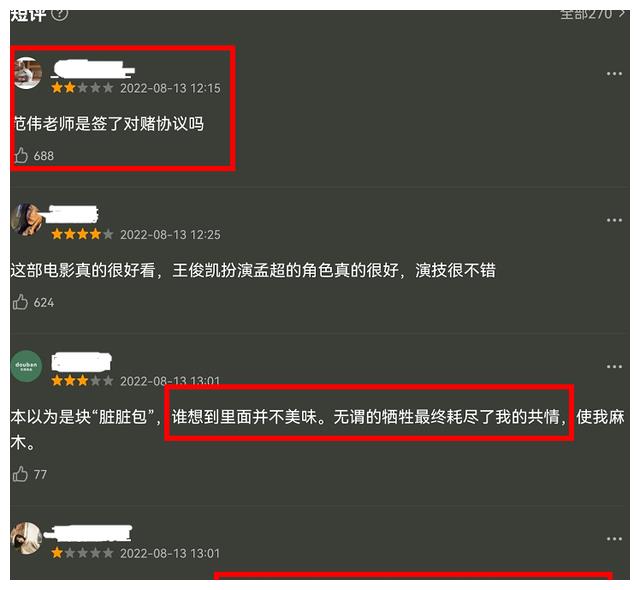Image resolution: width=640 pixels, height=590 pixels.
Task: Click the 王俊凯扮演孟超 review text
Action: [x=253, y=270]
